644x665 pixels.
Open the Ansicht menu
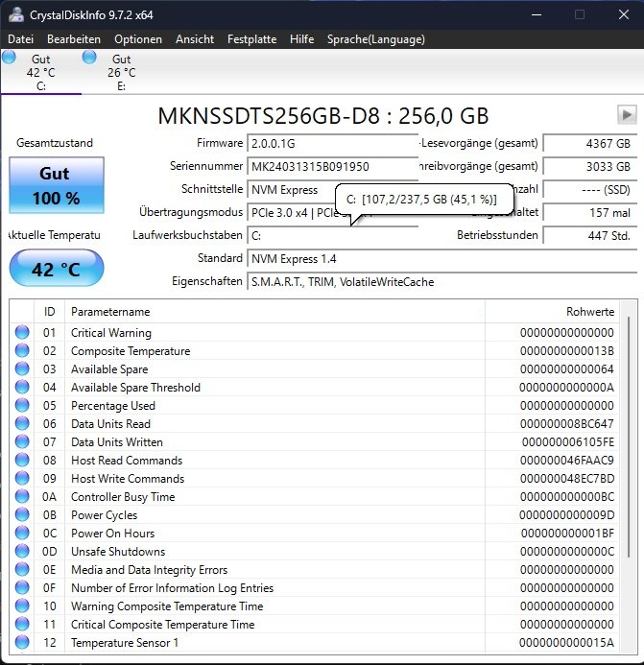pyautogui.click(x=195, y=39)
